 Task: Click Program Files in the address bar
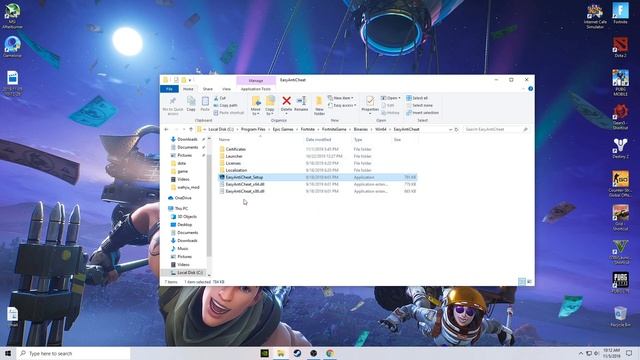[x=253, y=129]
